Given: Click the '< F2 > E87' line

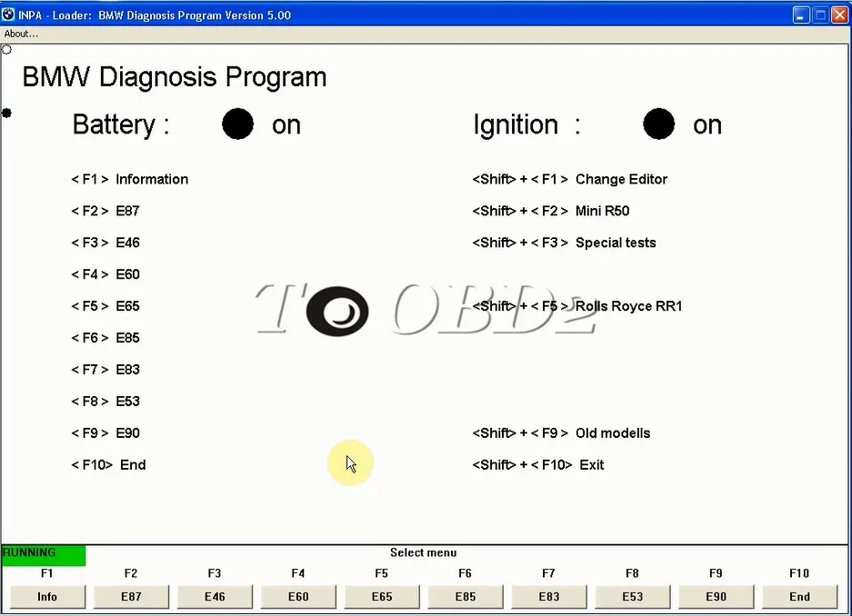Looking at the screenshot, I should click(x=105, y=211).
